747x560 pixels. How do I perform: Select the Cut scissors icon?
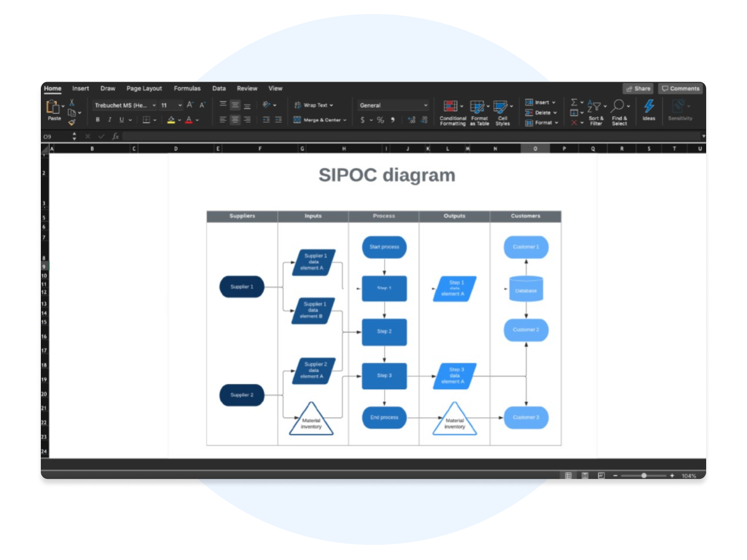pos(72,103)
